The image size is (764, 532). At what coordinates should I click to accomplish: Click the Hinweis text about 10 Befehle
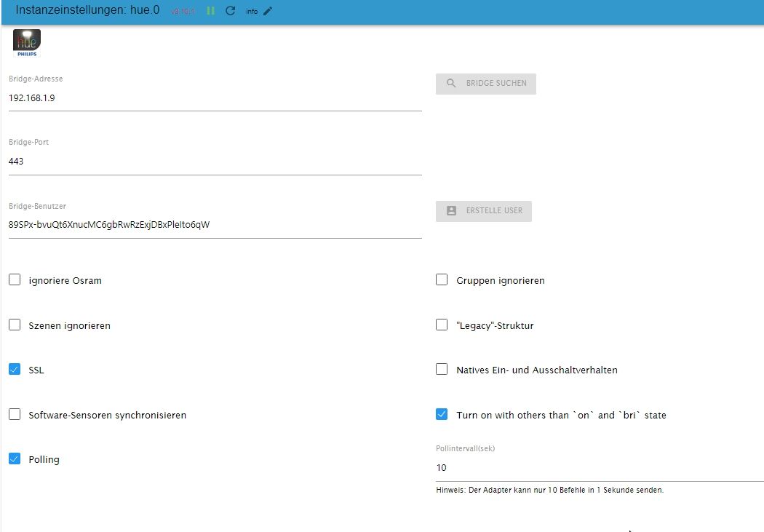tap(549, 490)
